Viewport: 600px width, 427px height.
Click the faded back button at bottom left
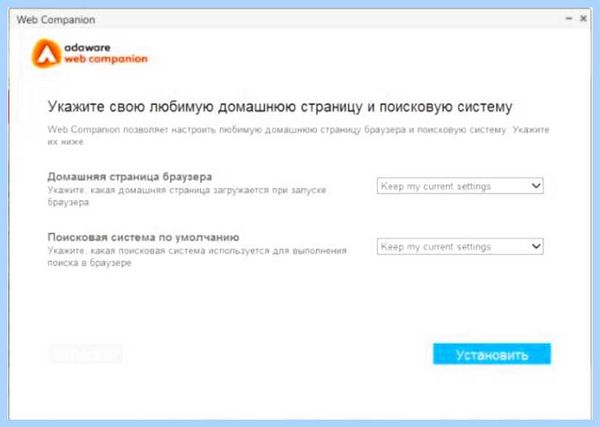click(x=86, y=354)
